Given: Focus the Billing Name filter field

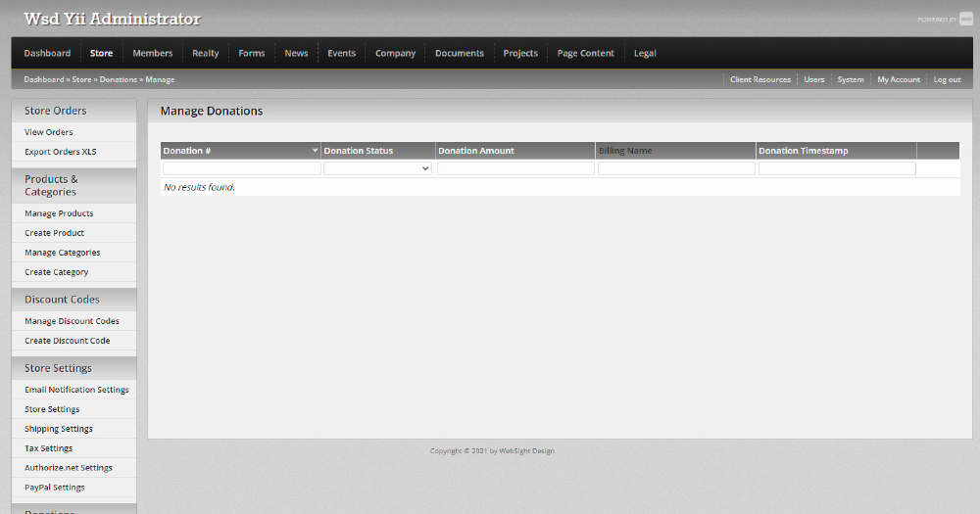Looking at the screenshot, I should pos(676,168).
